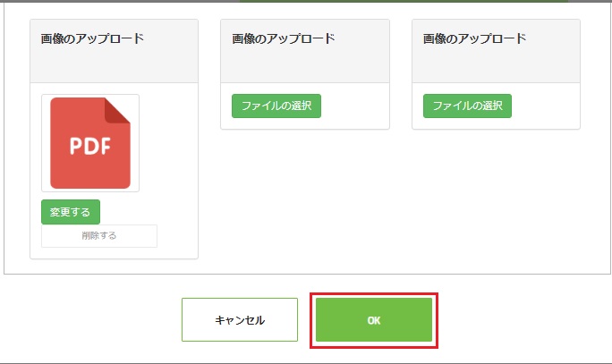
Task: Confirm with the green OK button
Action: coord(374,320)
